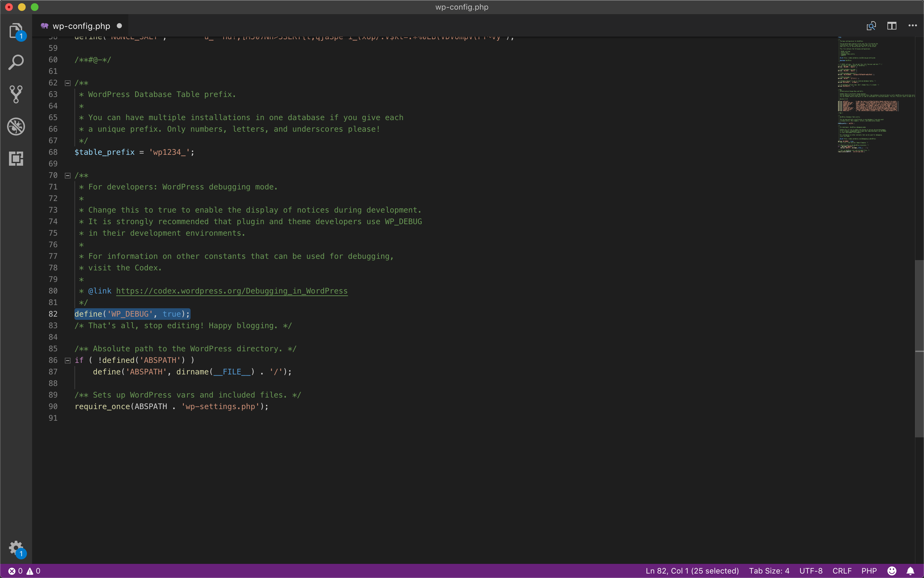Click WP_DEBUG mention on comment line 74
Screen dimensions: 924x578
click(x=403, y=222)
